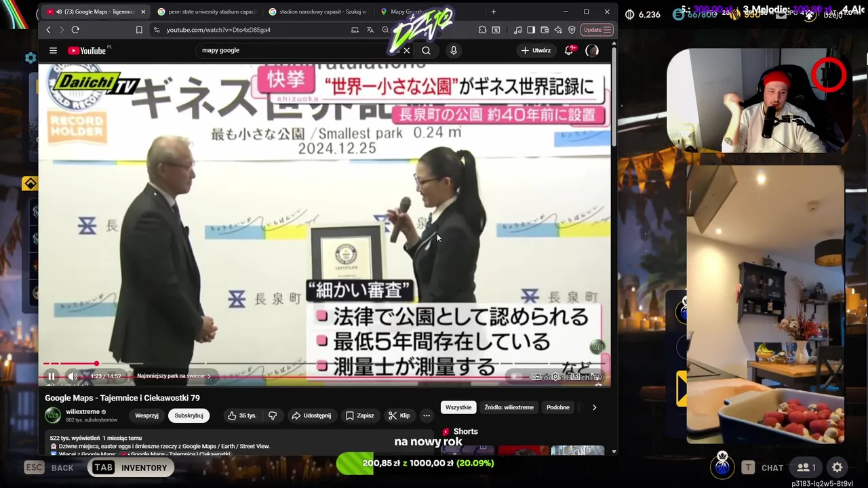The height and width of the screenshot is (488, 868).
Task: Close the Google Maps - Tajemnice tab
Action: (x=143, y=12)
